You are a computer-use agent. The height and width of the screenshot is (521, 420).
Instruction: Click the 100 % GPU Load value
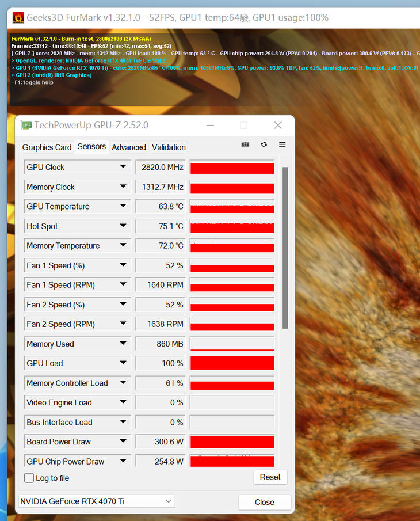161,363
